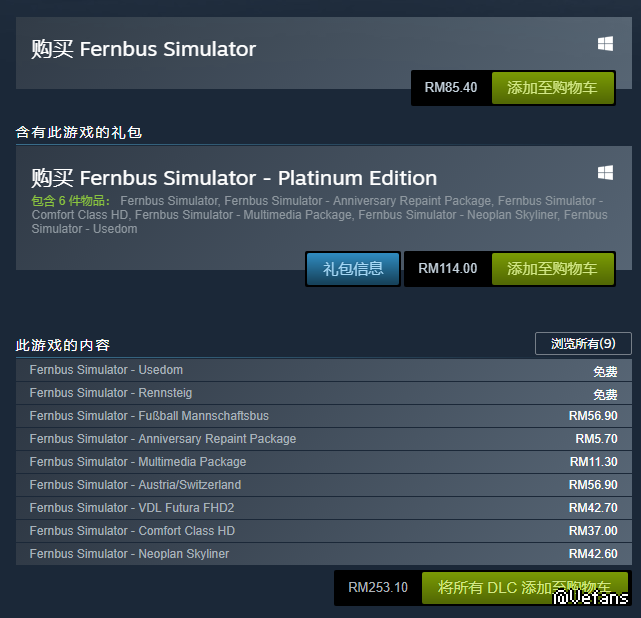Click the RM114.00 Platinum Edition price
Image resolution: width=641 pixels, height=618 pixels.
447,268
